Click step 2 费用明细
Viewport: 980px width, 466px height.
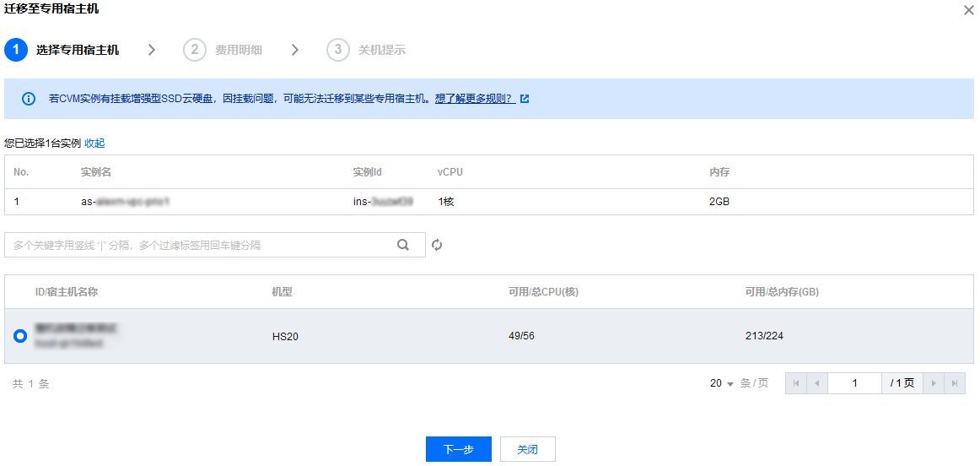click(x=223, y=50)
